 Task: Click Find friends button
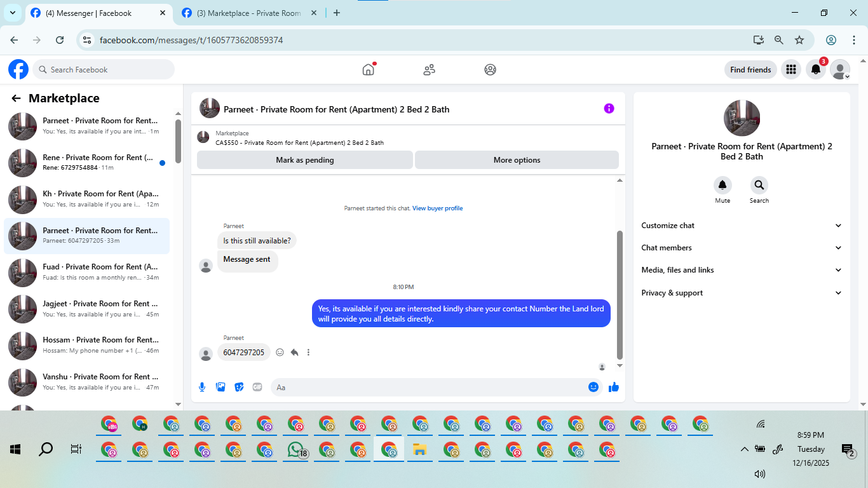tap(750, 69)
